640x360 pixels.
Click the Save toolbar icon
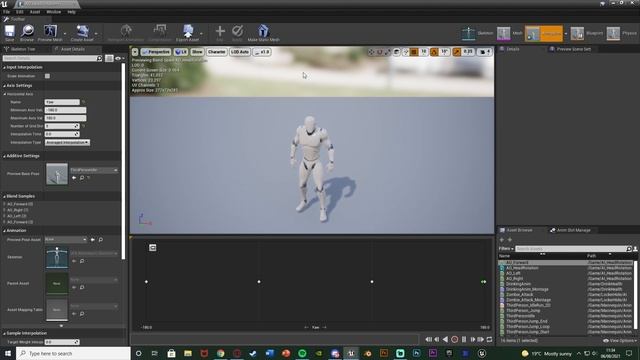tap(9, 33)
